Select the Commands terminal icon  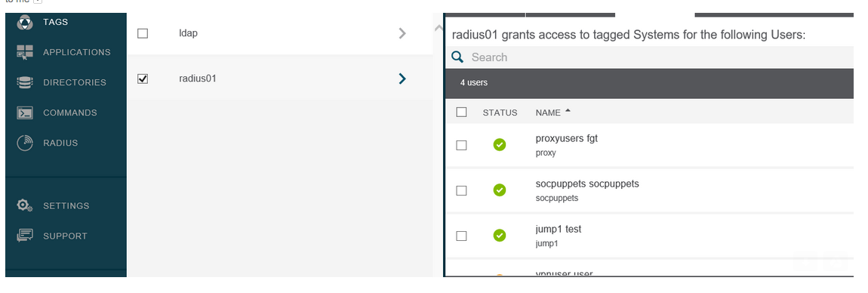25,113
